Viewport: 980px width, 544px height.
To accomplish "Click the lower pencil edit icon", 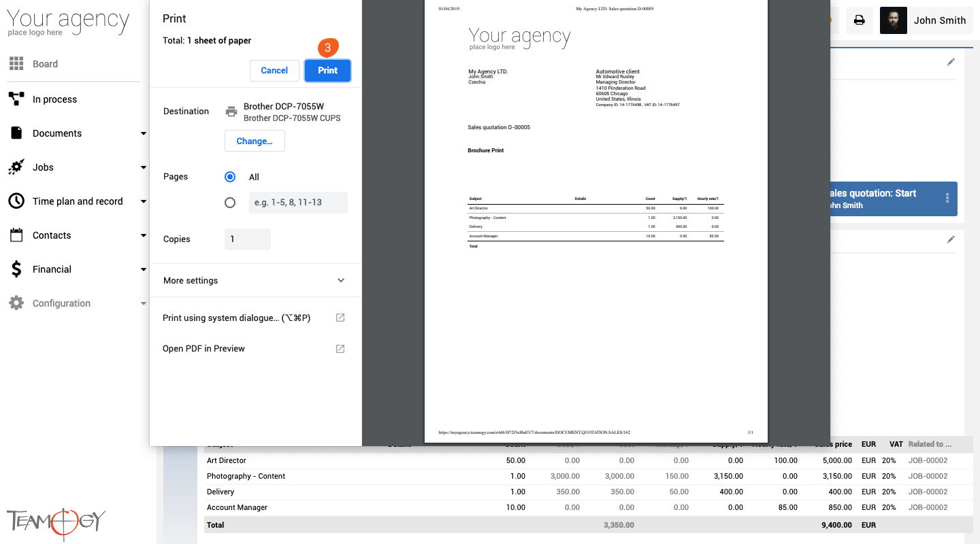I will (x=951, y=239).
